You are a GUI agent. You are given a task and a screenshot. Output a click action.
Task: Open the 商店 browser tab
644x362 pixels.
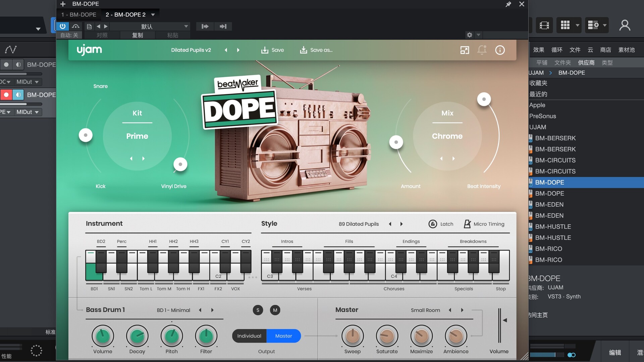tap(605, 50)
